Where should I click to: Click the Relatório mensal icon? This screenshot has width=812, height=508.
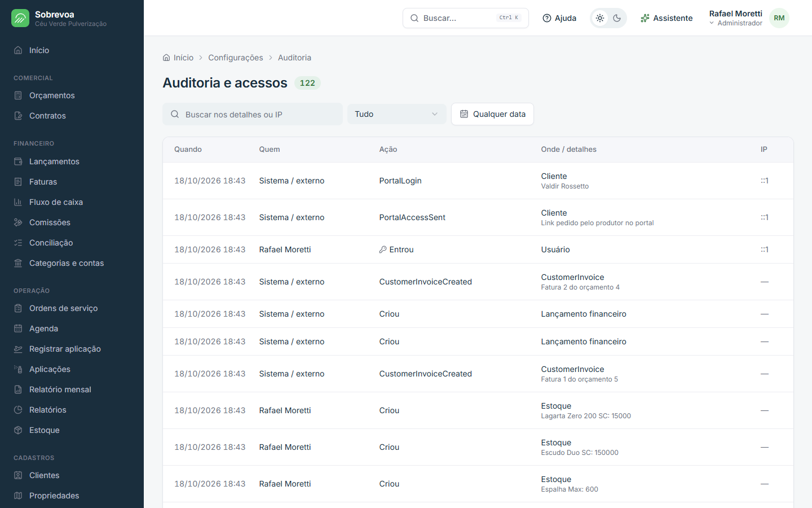click(x=18, y=389)
